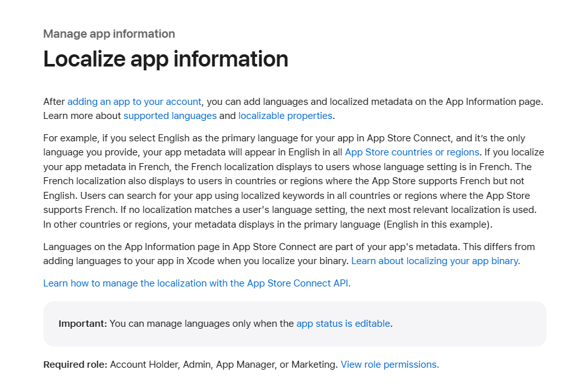588x385 pixels.
Task: Click the text 'Account Holder, Admin, App Manager'
Action: pyautogui.click(x=192, y=365)
